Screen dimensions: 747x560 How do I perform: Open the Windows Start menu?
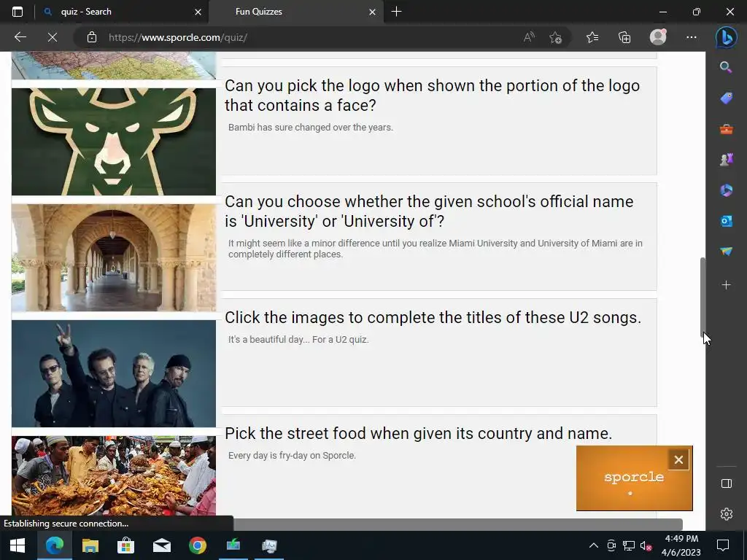(18, 545)
